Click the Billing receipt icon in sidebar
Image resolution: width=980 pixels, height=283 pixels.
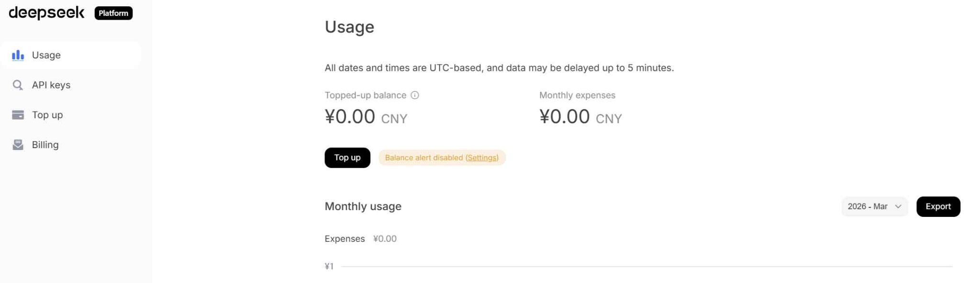coord(18,145)
